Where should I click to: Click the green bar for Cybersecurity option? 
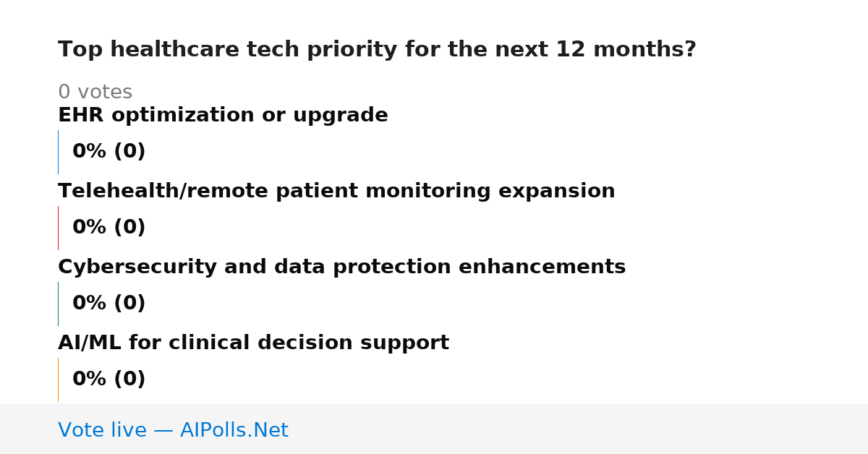58,304
